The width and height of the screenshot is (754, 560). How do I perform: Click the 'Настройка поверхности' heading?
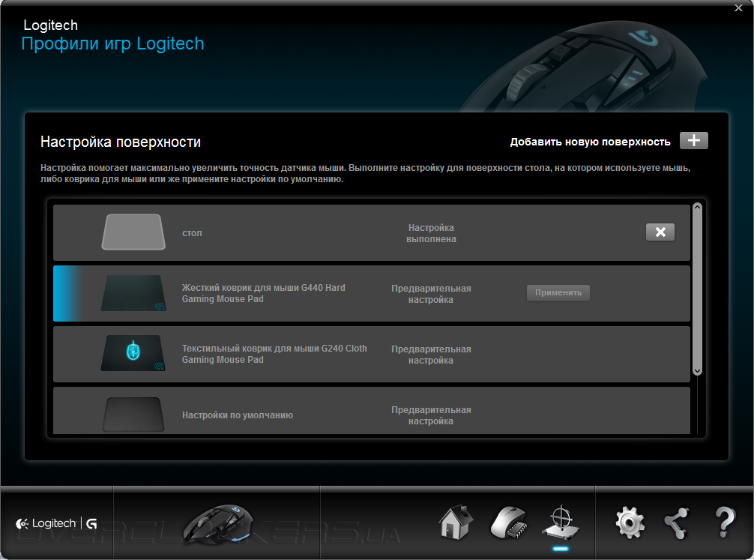(121, 142)
